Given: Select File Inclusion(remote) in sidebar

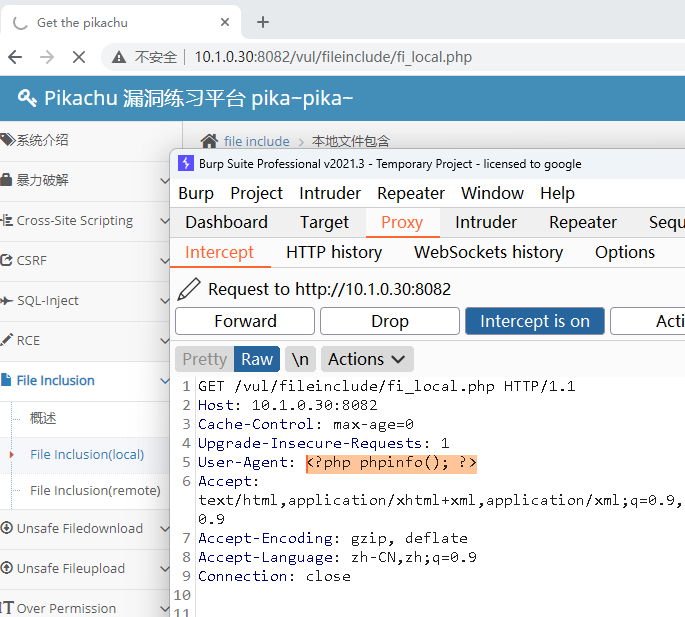Looking at the screenshot, I should coord(95,490).
